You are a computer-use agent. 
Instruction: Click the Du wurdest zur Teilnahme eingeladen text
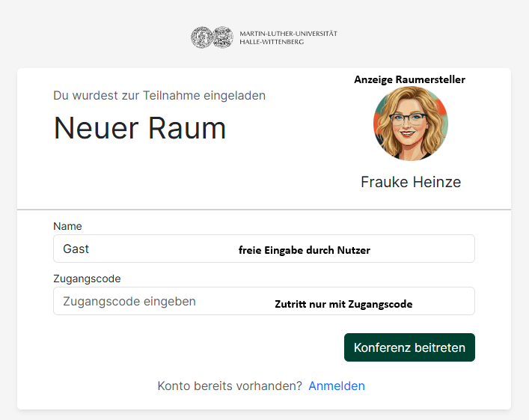pyautogui.click(x=159, y=96)
